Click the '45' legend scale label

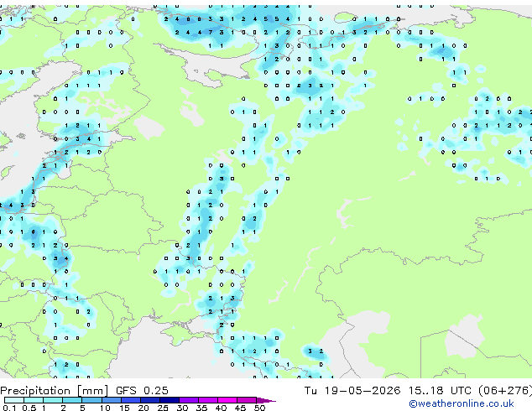tap(240, 408)
